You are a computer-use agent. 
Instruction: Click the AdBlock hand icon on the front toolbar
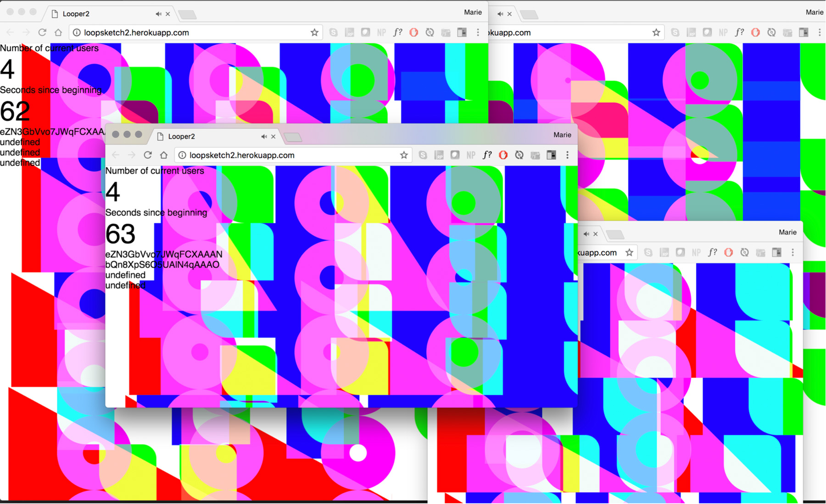(503, 155)
